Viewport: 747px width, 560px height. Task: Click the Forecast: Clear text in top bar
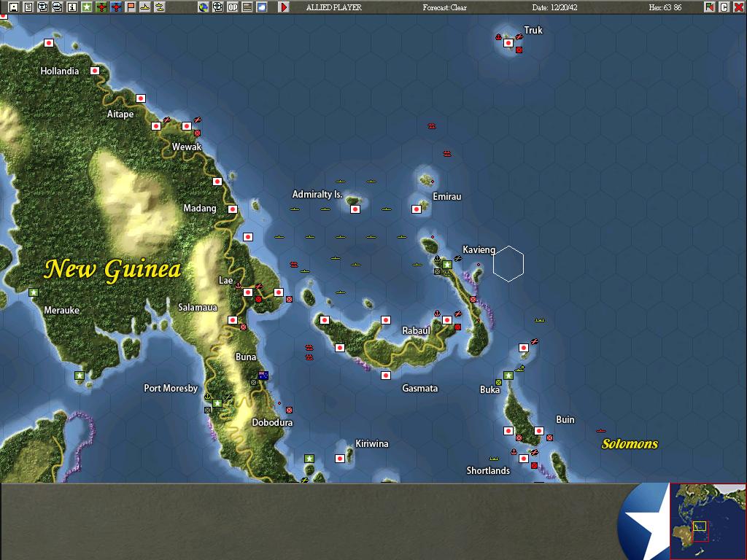[444, 7]
